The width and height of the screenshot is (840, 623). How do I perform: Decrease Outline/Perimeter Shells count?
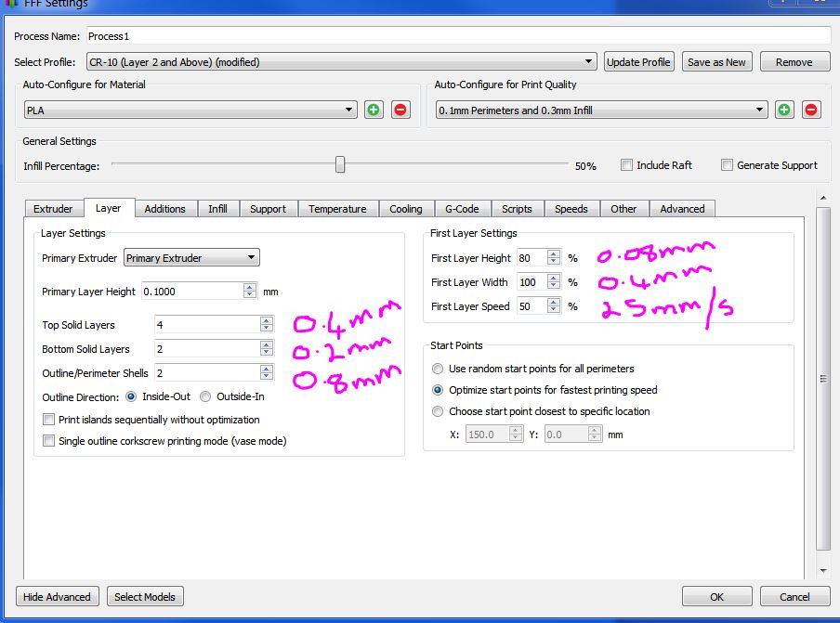point(267,376)
